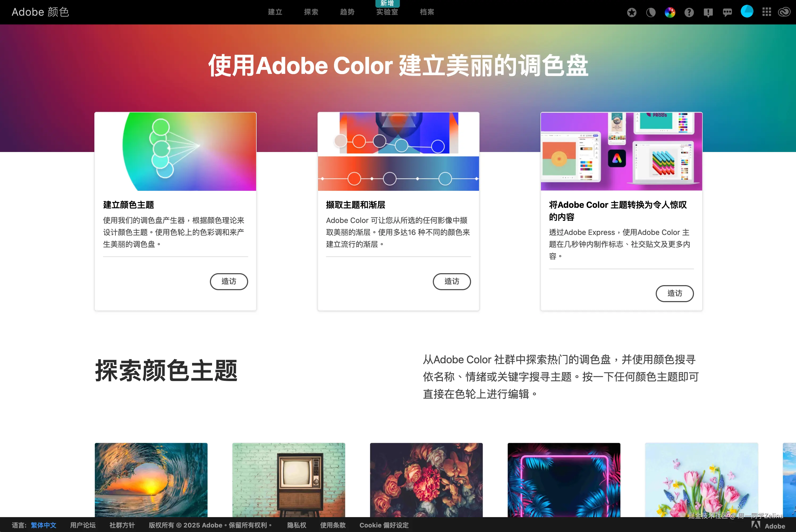This screenshot has height=532, width=796.
Task: Click the color wheel card image
Action: (175, 151)
